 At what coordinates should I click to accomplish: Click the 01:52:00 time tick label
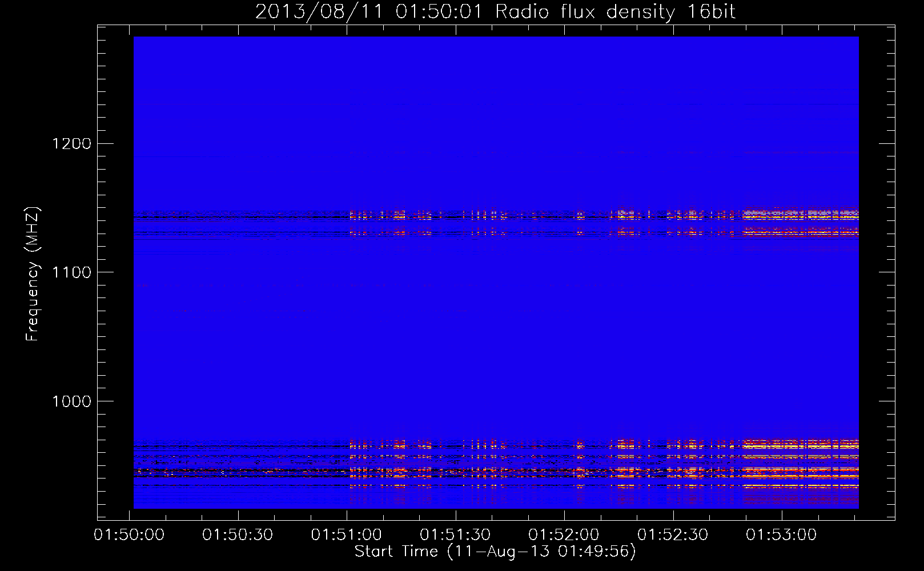point(564,535)
